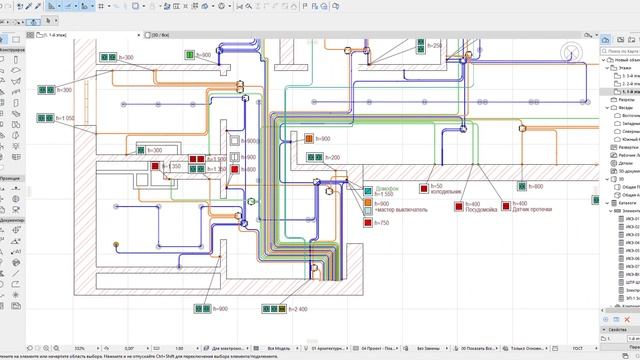
Task: Close the 1-й этаж tab
Action: coord(139,35)
